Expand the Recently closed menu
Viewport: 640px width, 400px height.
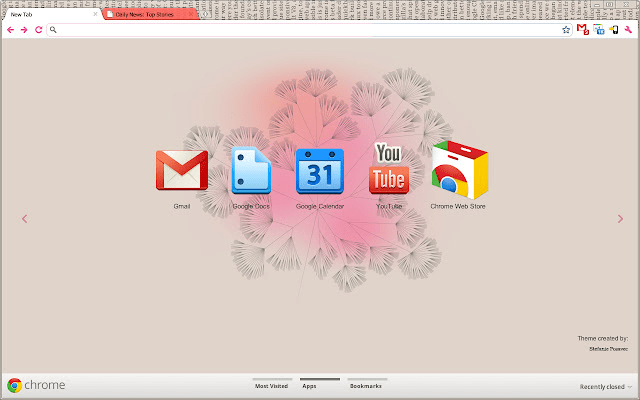click(606, 386)
